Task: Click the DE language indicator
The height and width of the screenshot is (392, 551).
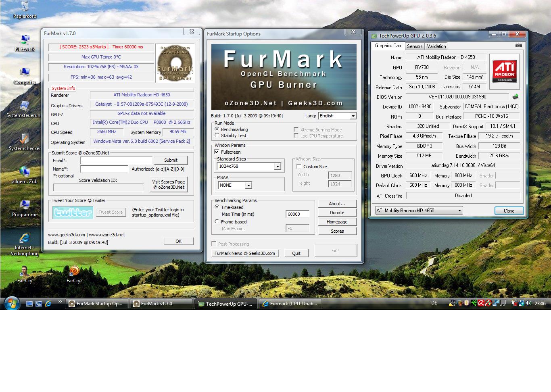Action: tap(434, 303)
